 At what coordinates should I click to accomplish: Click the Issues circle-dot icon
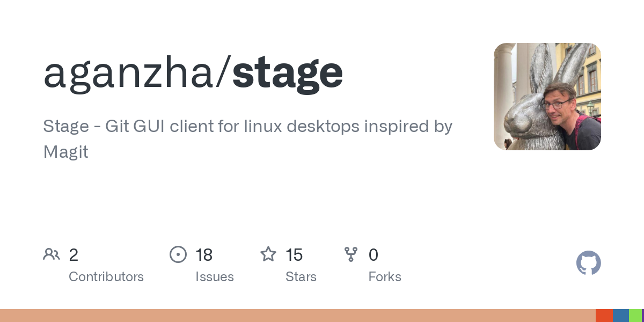pyautogui.click(x=178, y=254)
